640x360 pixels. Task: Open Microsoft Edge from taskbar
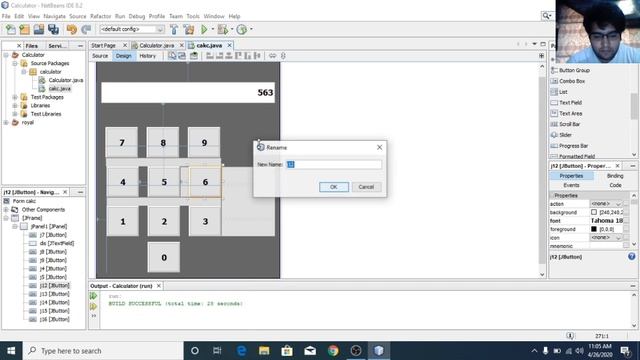click(x=241, y=351)
